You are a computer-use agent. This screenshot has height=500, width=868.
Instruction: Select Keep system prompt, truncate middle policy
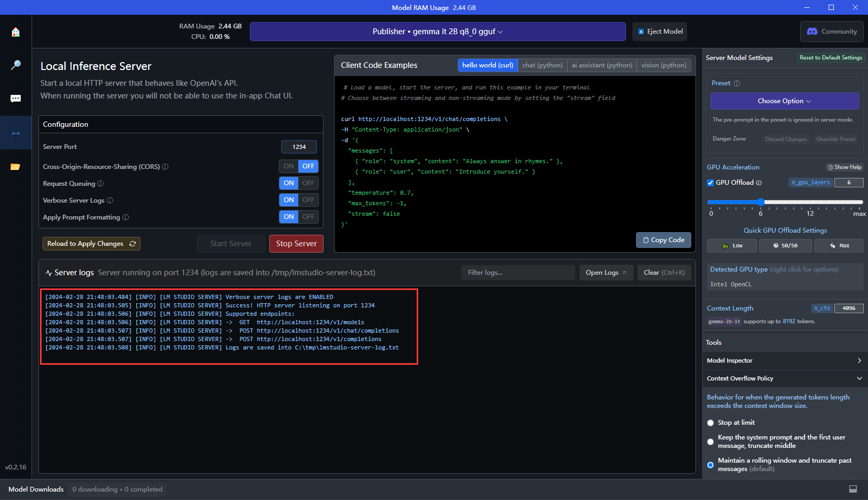point(711,442)
